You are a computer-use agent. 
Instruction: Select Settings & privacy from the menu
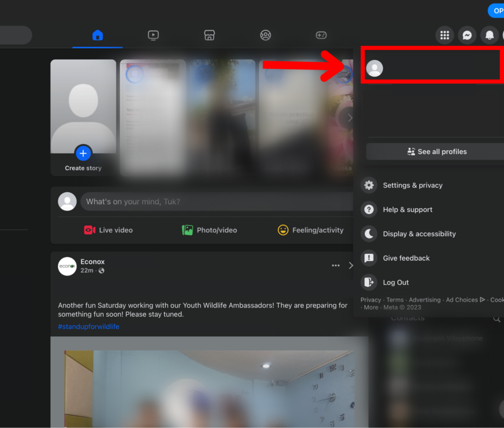(x=412, y=185)
